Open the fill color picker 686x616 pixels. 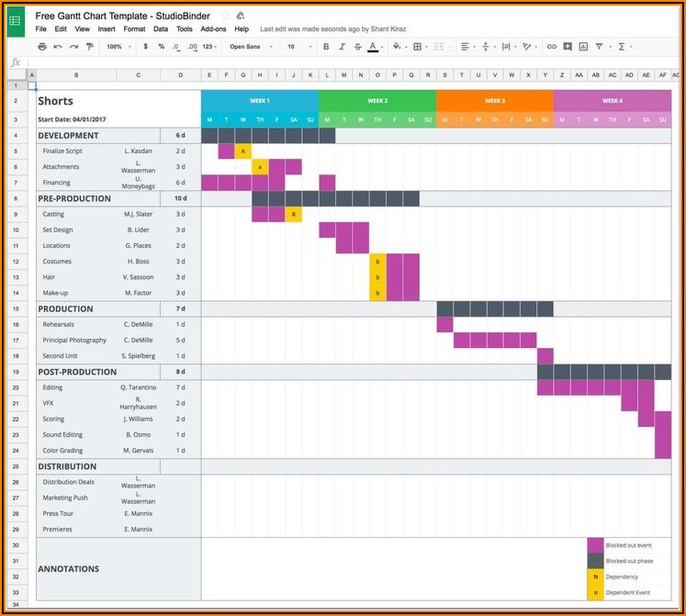pos(397,47)
